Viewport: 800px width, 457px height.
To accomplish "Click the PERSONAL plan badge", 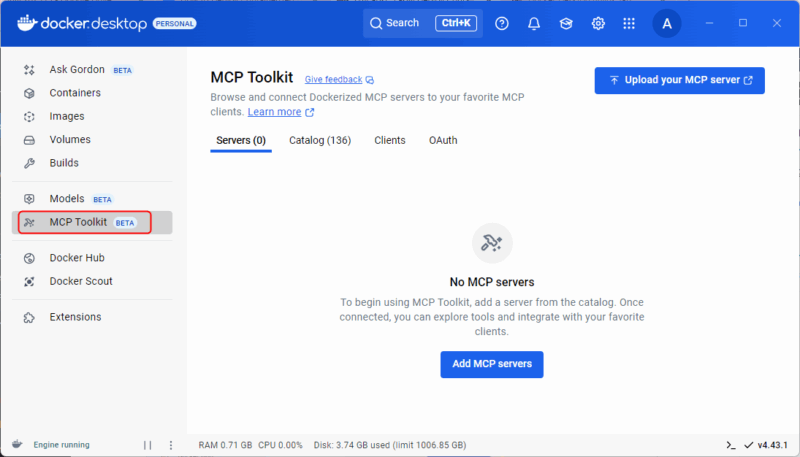I will (x=174, y=23).
